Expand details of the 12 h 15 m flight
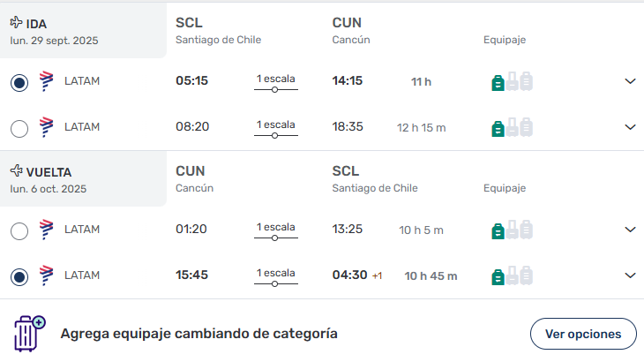Viewport: 644px width, 362px height. [630, 127]
